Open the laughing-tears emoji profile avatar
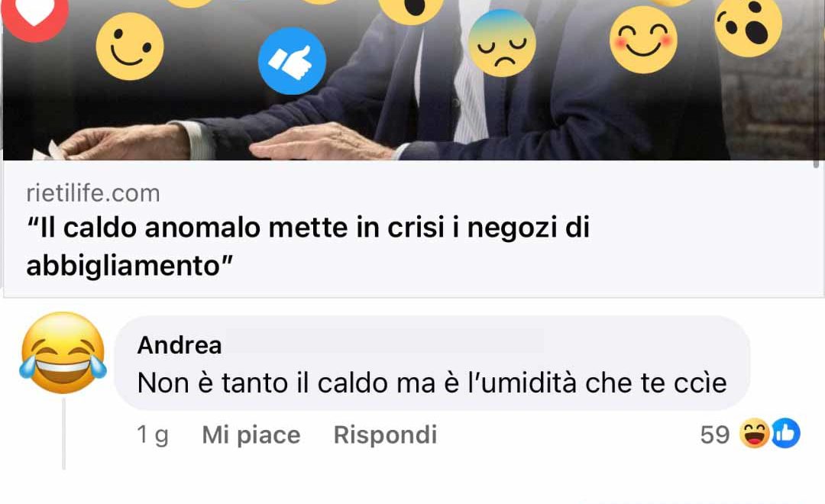The height and width of the screenshot is (504, 825). (x=63, y=353)
